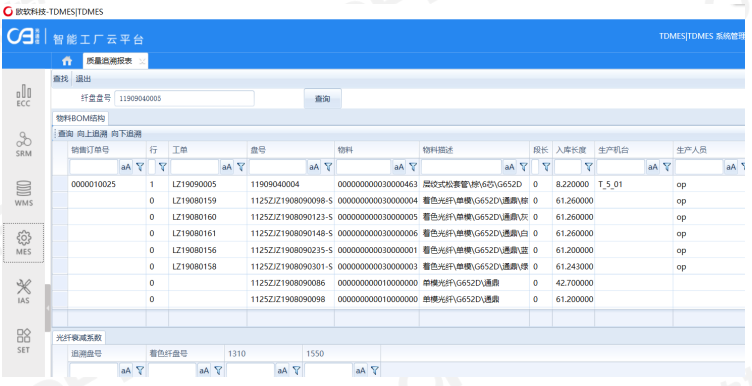Open filter funnel for 追溯盘号 column
The image size is (752, 386).
pyautogui.click(x=140, y=370)
